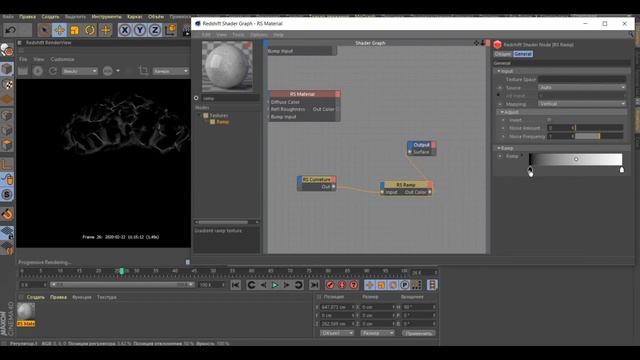Select the black ramp knot on left
Image resolution: width=640 pixels, height=360 pixels.
coord(530,169)
